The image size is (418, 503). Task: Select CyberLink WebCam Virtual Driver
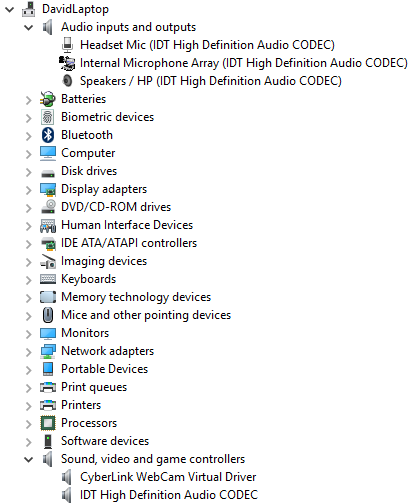168,477
